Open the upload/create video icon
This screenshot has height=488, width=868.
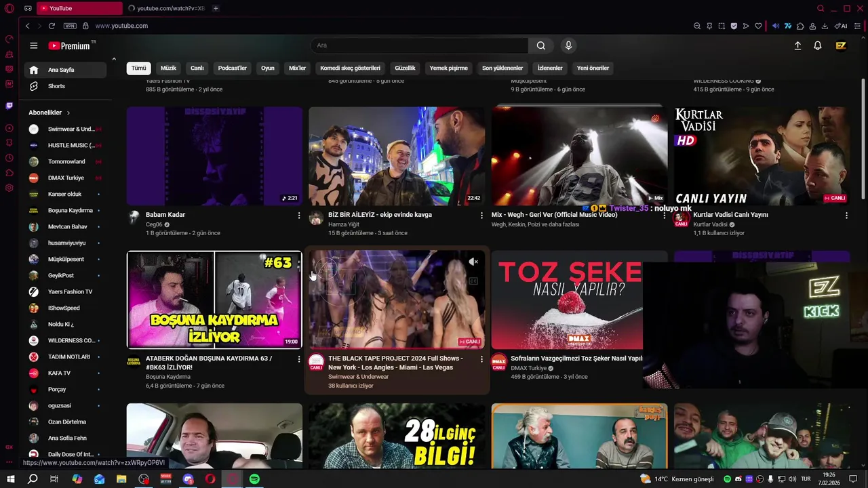pos(797,45)
